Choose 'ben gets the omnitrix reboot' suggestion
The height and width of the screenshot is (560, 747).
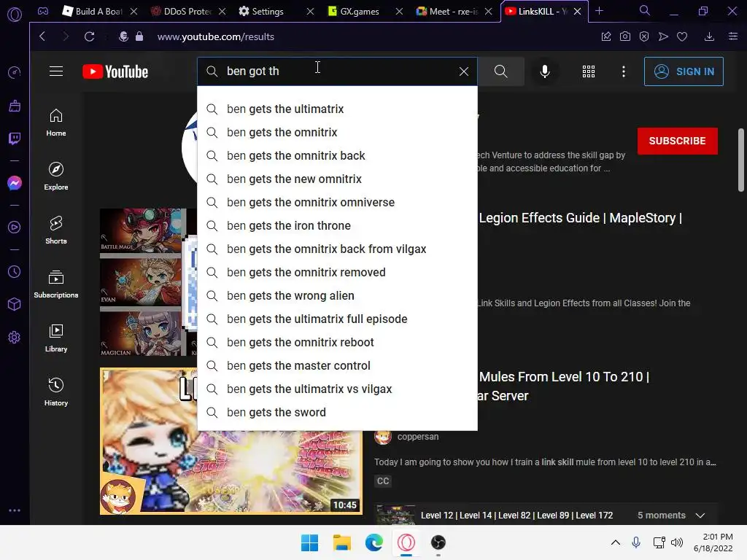337,343
